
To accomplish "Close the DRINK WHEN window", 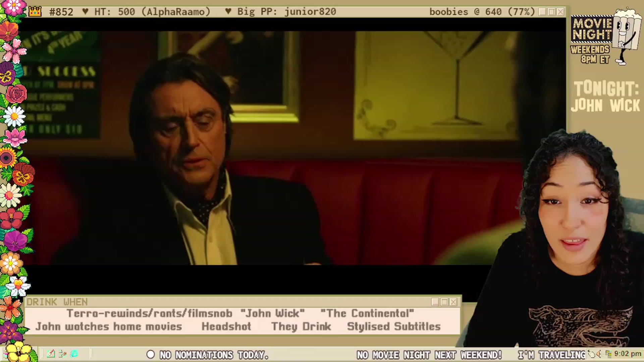I will tap(453, 302).
